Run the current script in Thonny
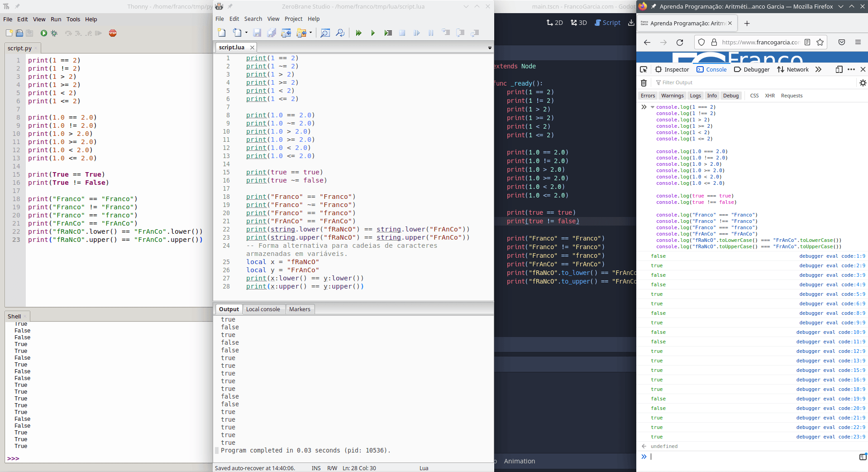The height and width of the screenshot is (472, 868). coord(43,33)
